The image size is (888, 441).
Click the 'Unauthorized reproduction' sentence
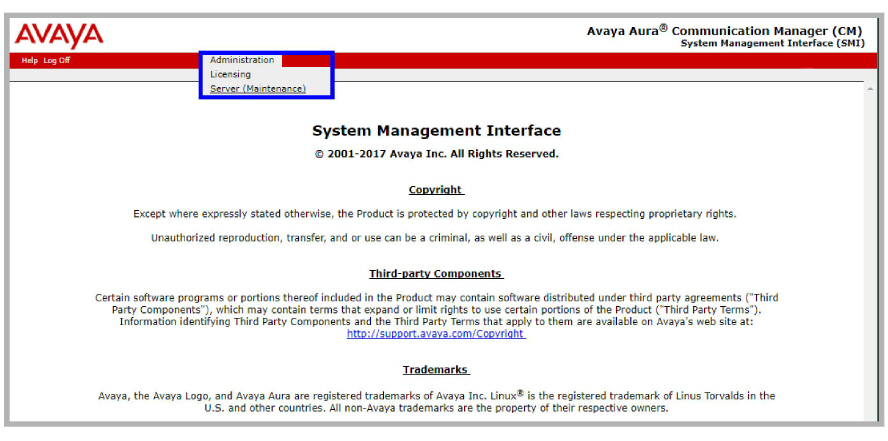pyautogui.click(x=434, y=238)
